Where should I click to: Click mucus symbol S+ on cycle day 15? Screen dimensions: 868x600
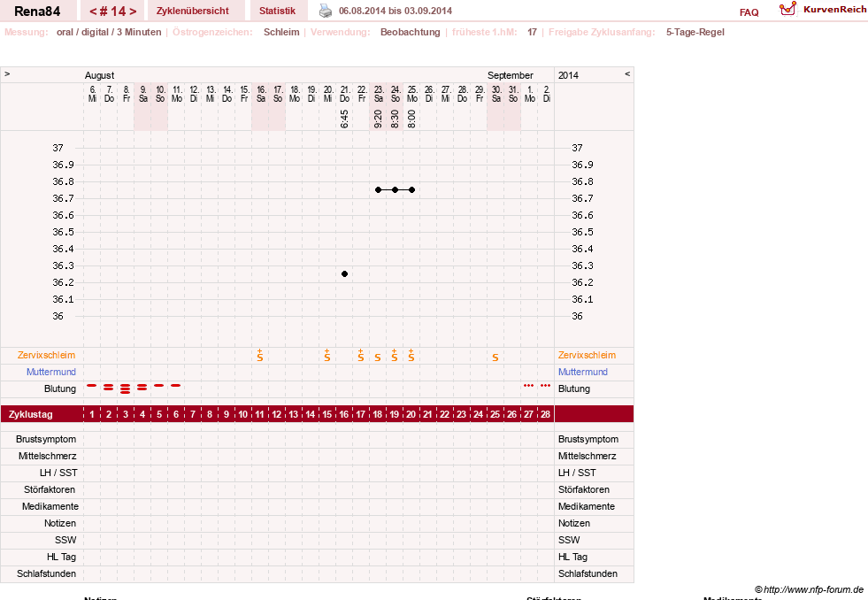point(327,356)
